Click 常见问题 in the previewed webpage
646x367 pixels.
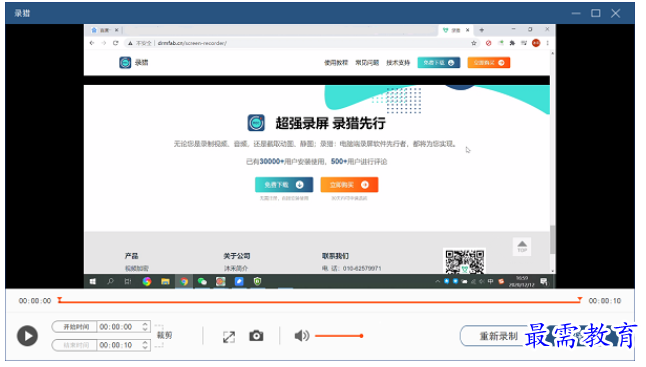[x=367, y=63]
